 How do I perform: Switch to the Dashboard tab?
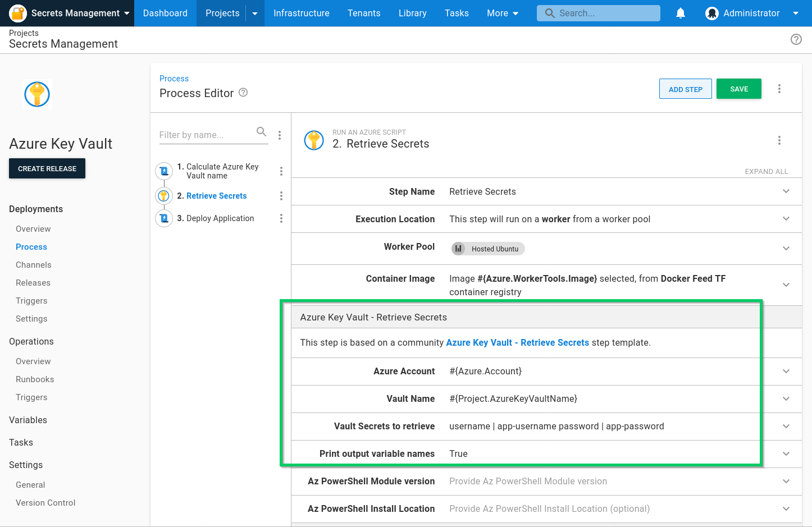(x=165, y=12)
